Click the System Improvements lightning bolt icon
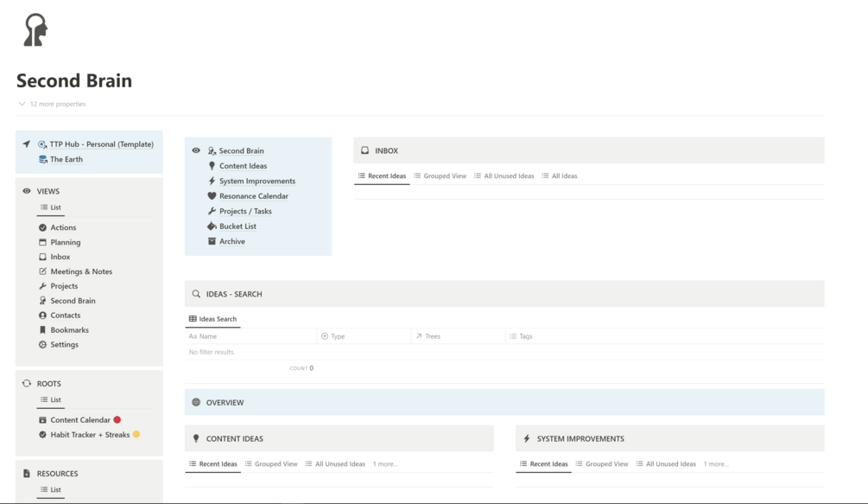This screenshot has height=504, width=868. [x=212, y=181]
